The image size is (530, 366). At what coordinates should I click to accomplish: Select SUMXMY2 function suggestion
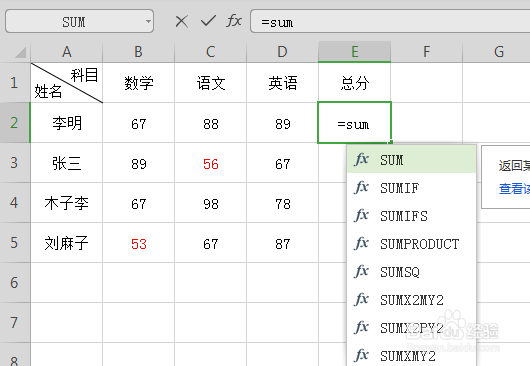coord(411,356)
